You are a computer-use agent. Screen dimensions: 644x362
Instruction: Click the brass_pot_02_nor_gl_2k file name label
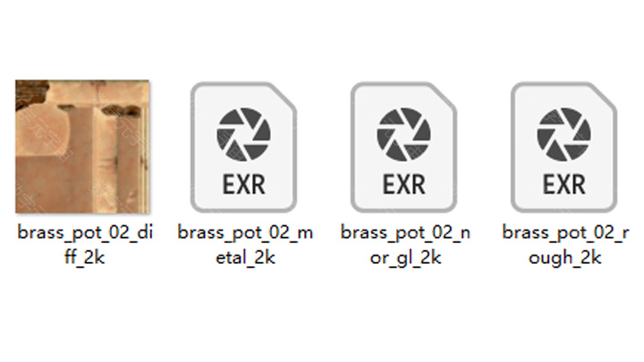point(405,245)
